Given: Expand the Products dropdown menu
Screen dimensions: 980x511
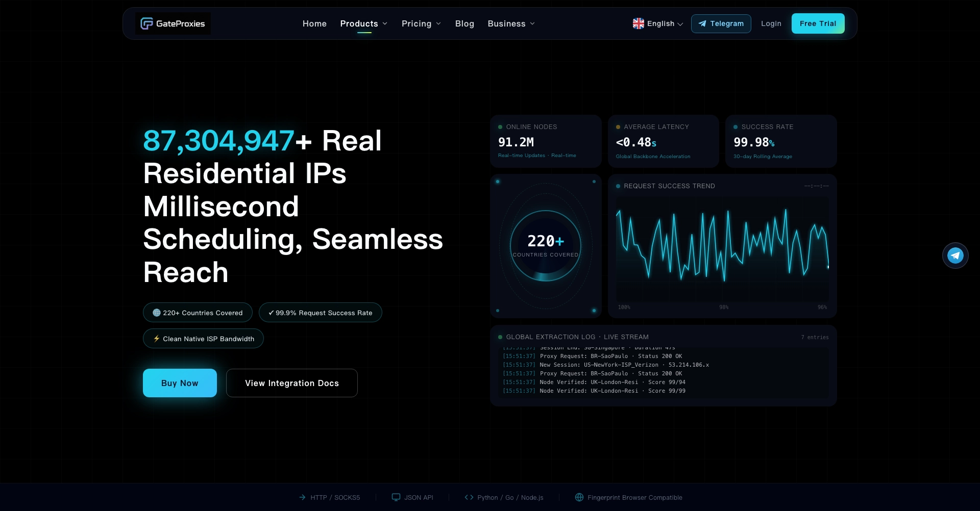Looking at the screenshot, I should (x=364, y=23).
